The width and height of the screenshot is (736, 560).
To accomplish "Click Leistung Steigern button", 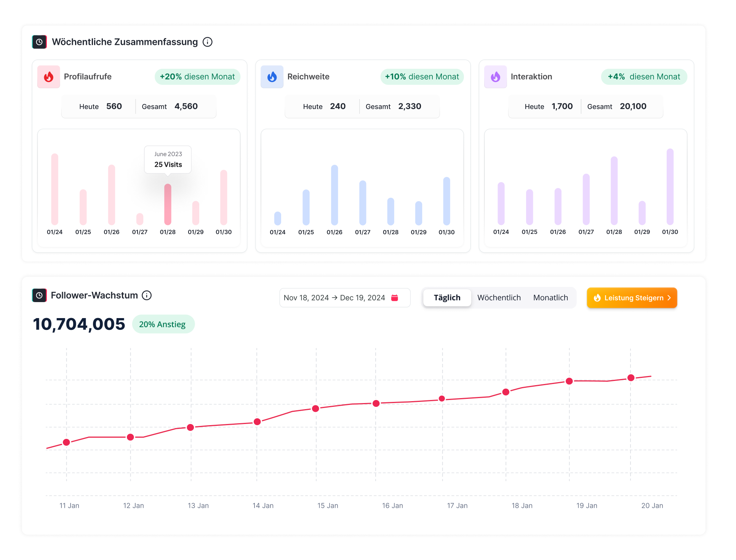I will (632, 298).
